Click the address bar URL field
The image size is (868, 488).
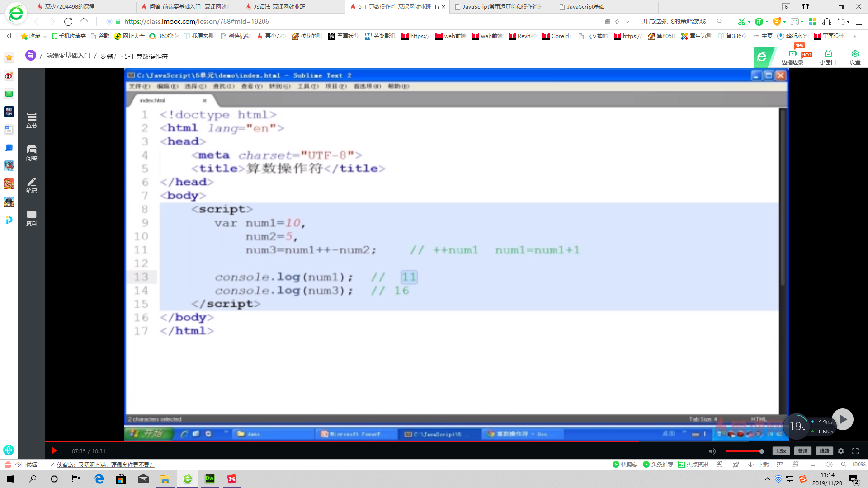click(353, 22)
